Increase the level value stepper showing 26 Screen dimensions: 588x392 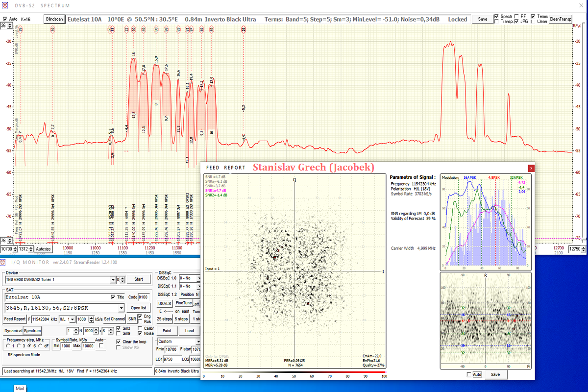[10, 24]
